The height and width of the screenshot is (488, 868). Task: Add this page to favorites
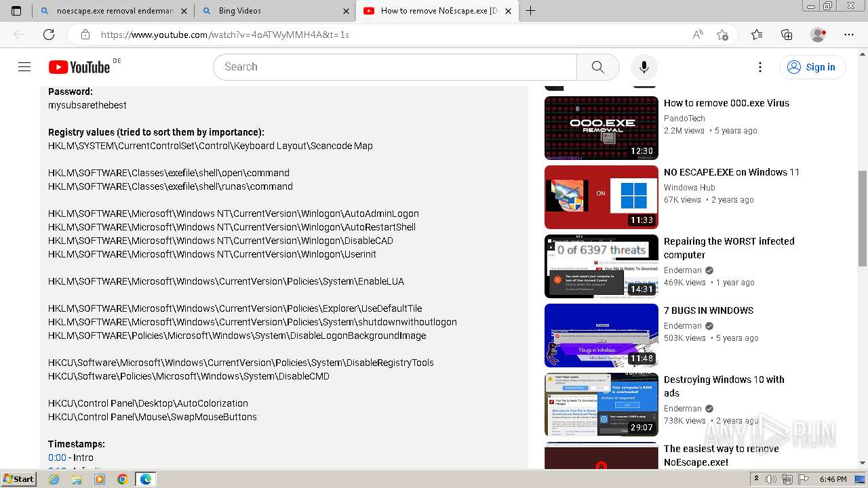[x=722, y=34]
